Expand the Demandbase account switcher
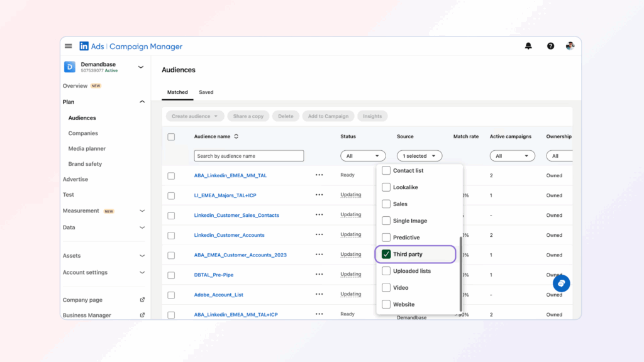The image size is (644, 362). tap(141, 67)
